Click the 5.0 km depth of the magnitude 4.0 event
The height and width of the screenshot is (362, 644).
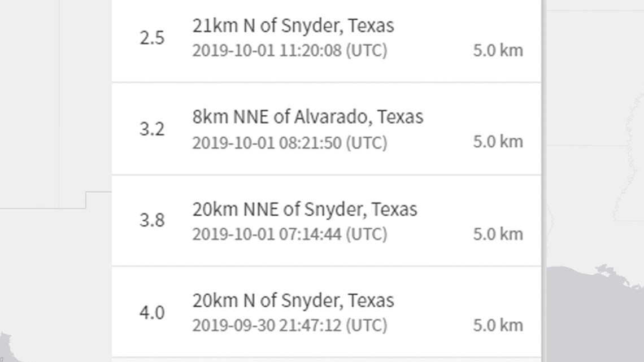498,325
